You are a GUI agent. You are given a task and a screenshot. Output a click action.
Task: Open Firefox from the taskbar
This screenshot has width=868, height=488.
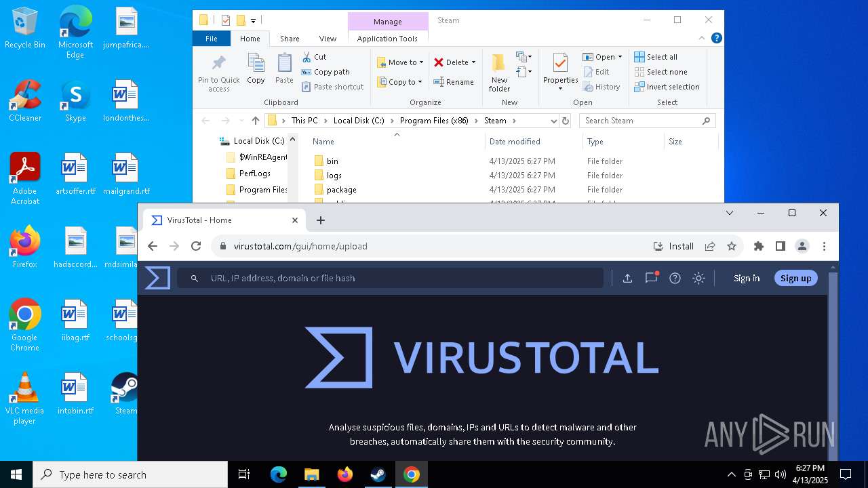tap(344, 474)
